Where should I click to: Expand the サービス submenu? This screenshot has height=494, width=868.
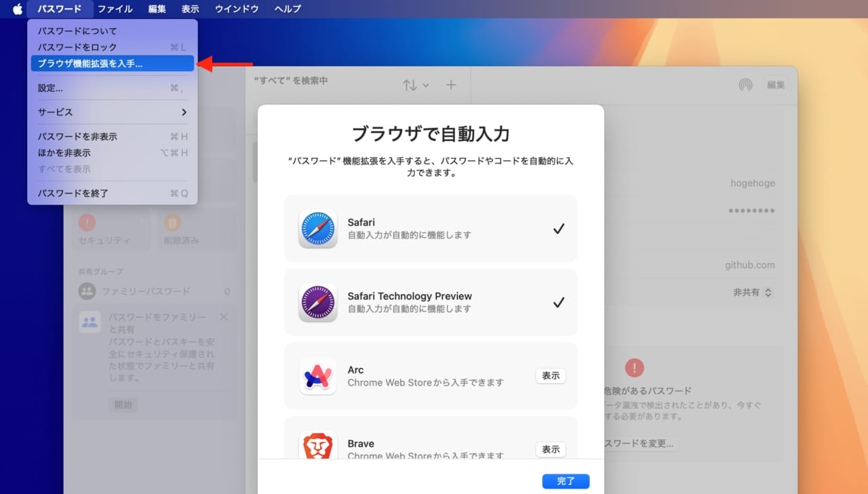click(113, 112)
